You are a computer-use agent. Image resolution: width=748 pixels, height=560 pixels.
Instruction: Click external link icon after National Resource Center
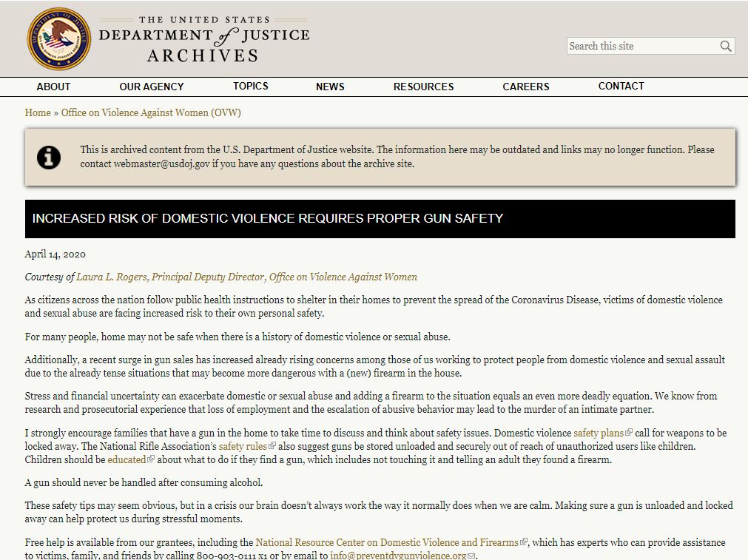click(x=524, y=542)
